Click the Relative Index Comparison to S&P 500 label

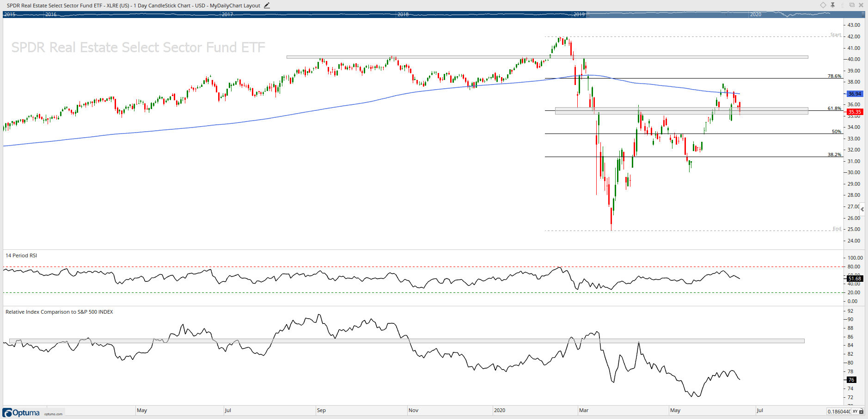tap(59, 312)
